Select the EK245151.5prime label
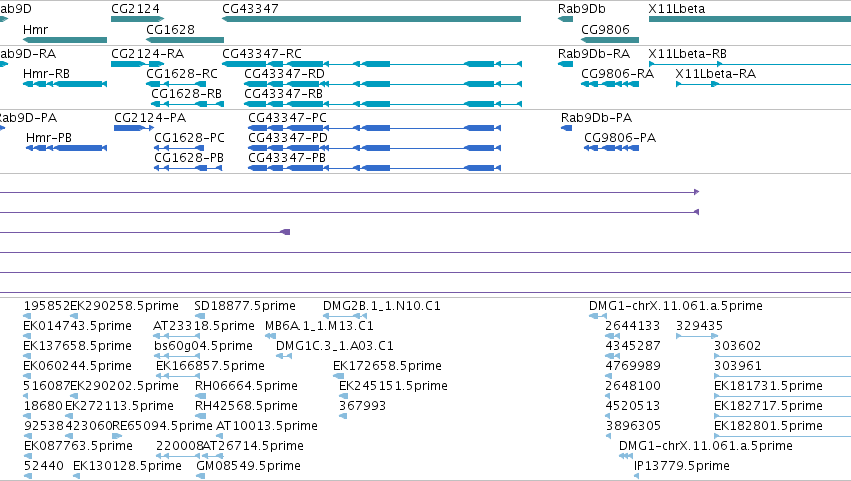Image resolution: width=851 pixels, height=481 pixels. (393, 386)
